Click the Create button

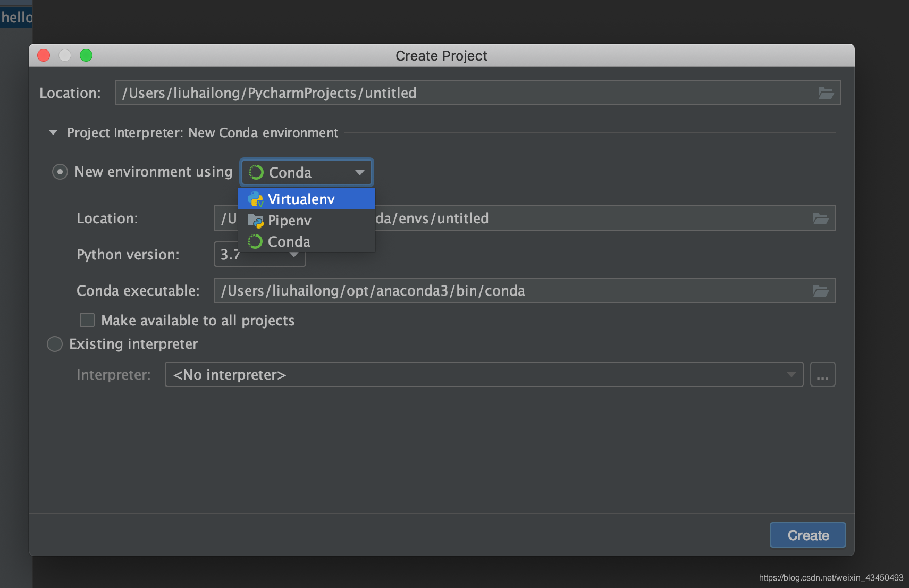click(807, 535)
